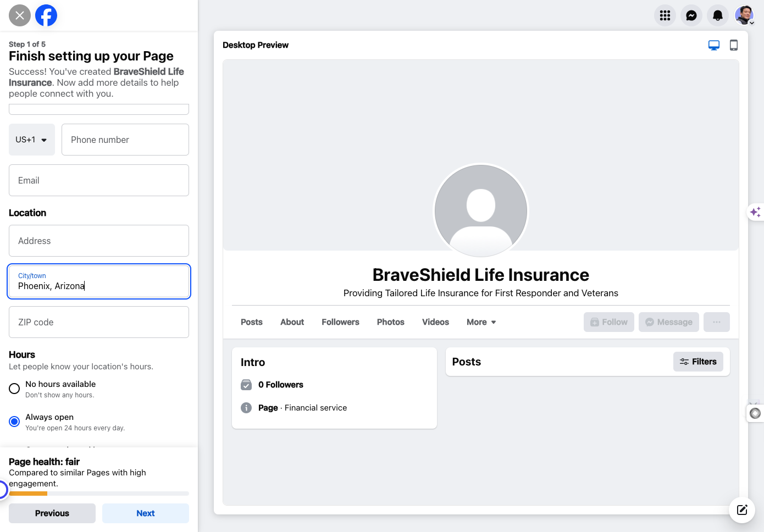Screen dimensions: 764x532
Task: Open the Photos tab in preview
Action: (391, 322)
